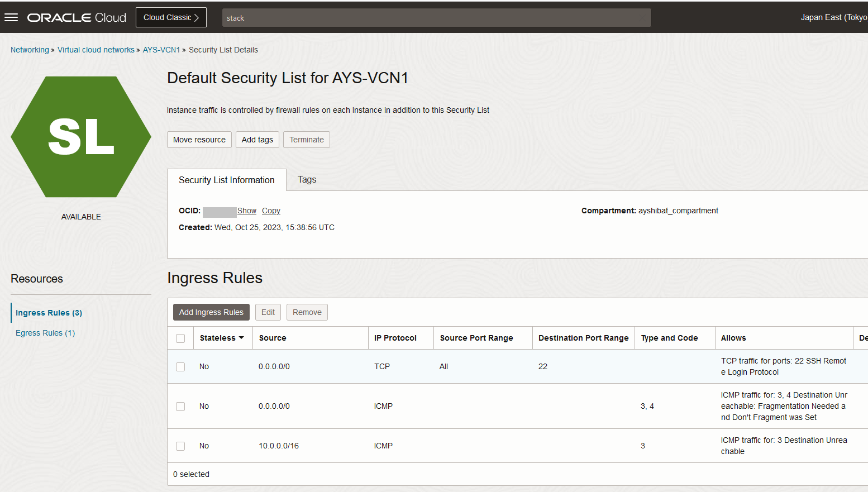
Task: Open the hamburger navigation menu
Action: point(11,17)
